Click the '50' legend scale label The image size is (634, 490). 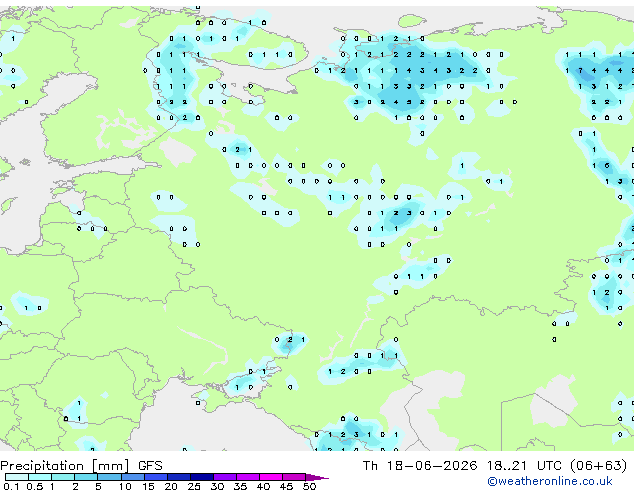(310, 486)
